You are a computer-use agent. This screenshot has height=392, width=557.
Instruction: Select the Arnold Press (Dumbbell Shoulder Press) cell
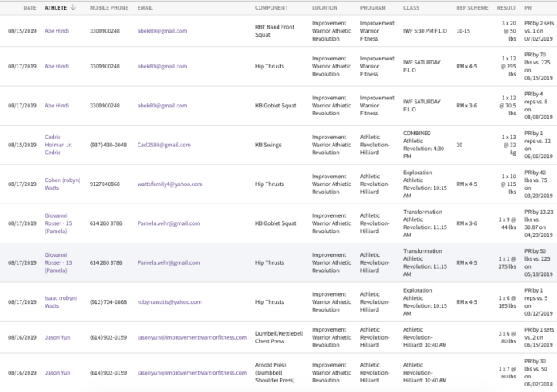[x=275, y=373]
